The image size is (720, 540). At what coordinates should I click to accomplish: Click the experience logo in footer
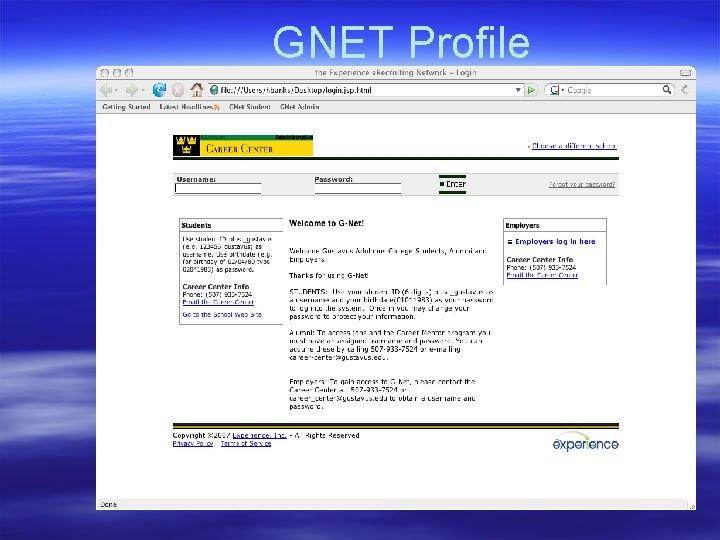click(x=585, y=442)
